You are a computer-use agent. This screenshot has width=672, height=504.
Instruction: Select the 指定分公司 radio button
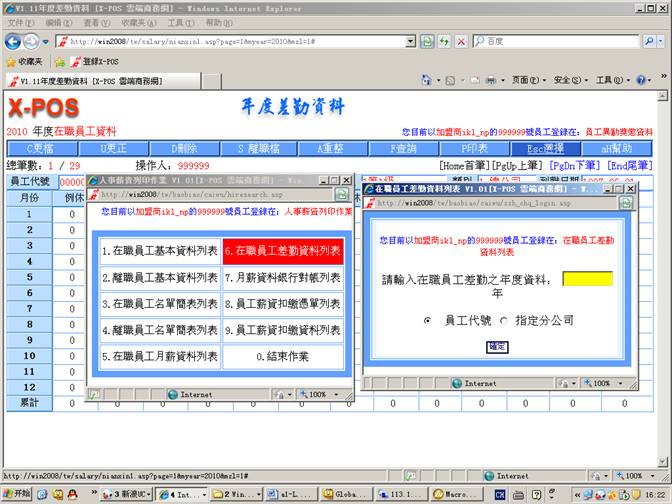click(504, 320)
